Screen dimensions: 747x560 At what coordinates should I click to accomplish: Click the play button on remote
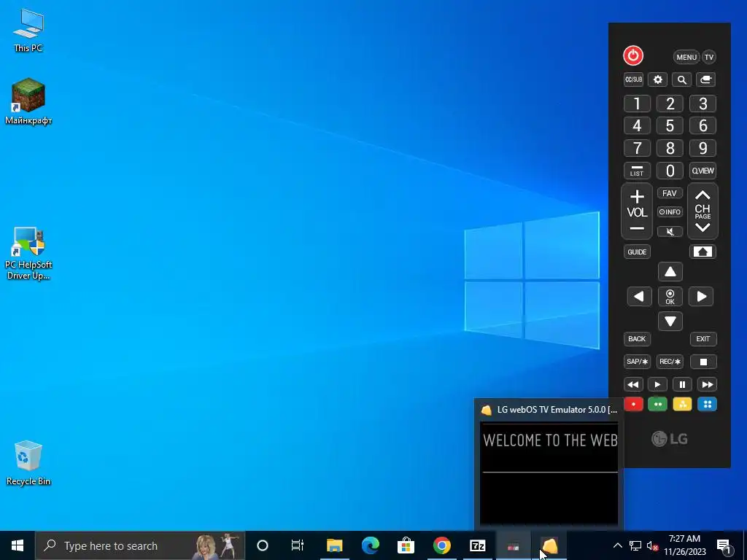[657, 384]
